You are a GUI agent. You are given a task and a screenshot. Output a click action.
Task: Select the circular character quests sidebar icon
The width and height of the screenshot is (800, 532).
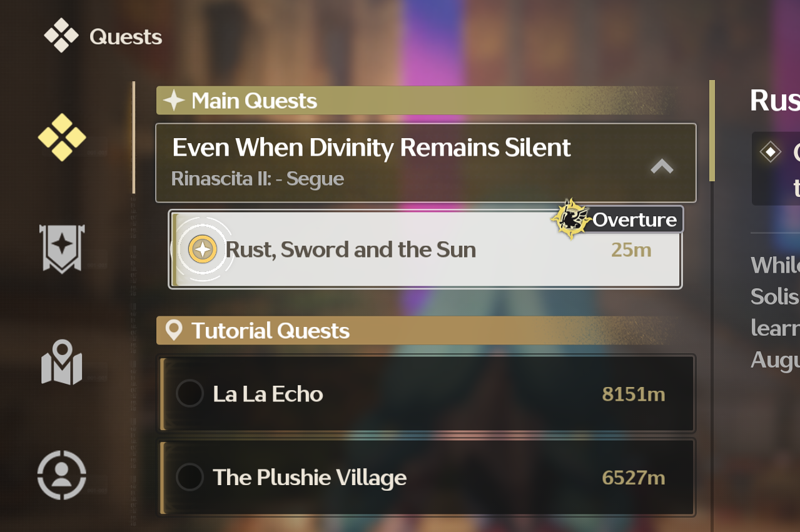click(x=61, y=474)
